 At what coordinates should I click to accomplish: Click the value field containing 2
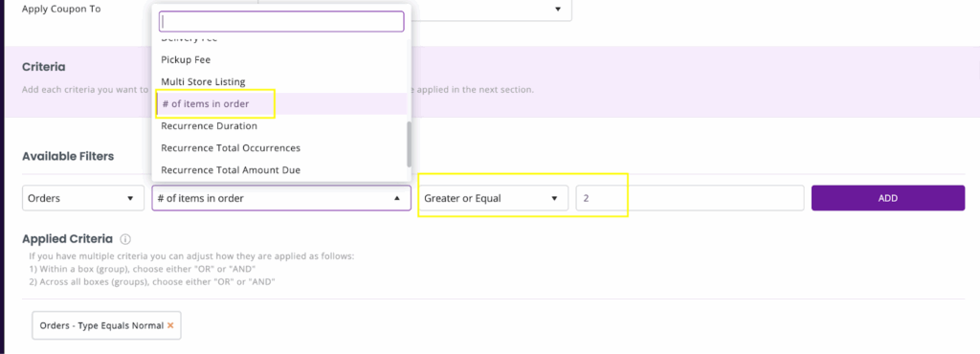689,198
